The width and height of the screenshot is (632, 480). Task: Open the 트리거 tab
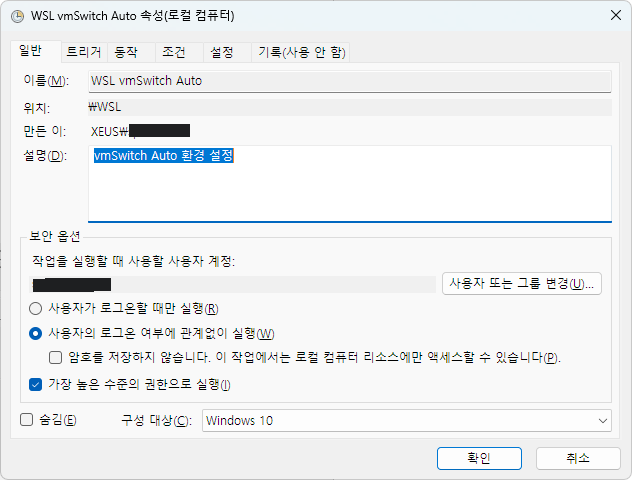pos(84,52)
